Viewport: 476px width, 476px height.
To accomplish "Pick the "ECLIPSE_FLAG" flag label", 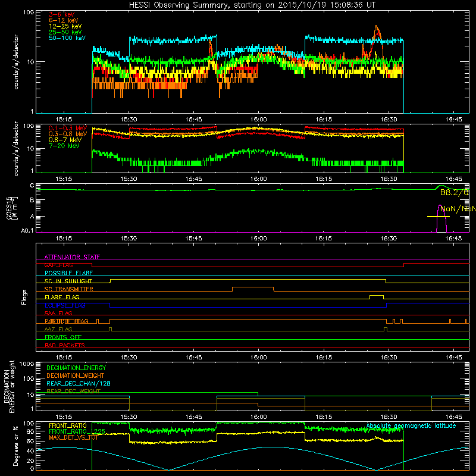I will [65, 305].
